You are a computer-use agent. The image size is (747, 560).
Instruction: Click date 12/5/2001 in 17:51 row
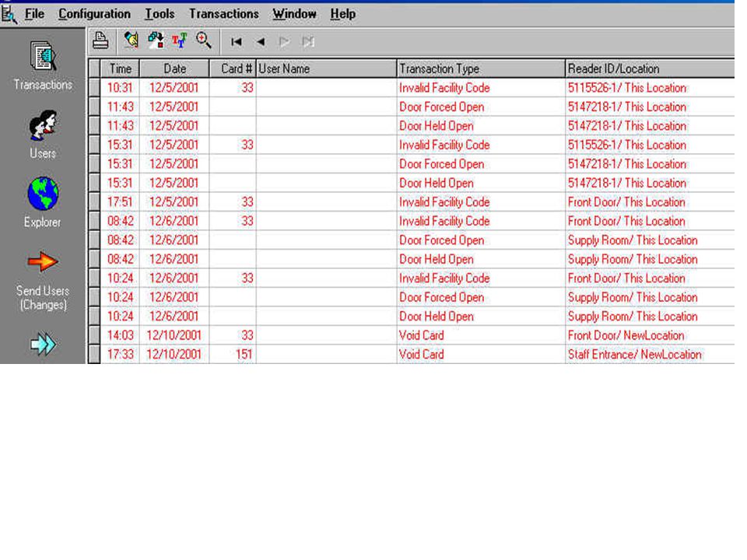click(x=174, y=202)
